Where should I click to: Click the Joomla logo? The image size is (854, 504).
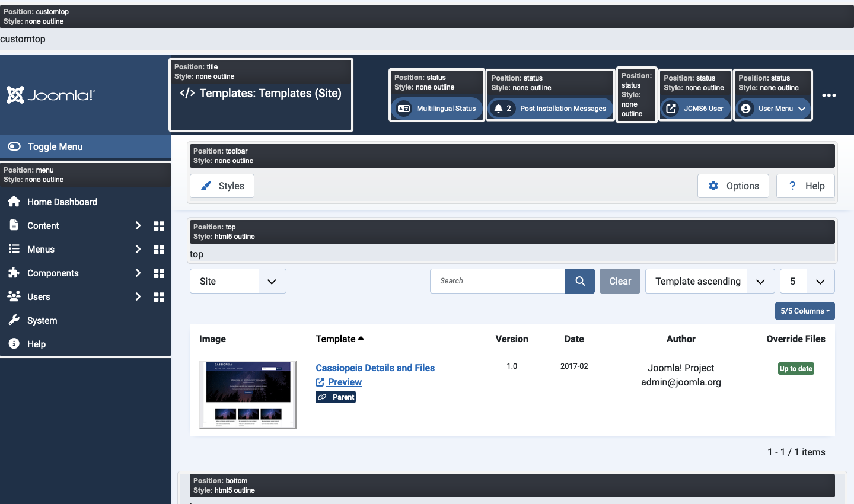[50, 95]
